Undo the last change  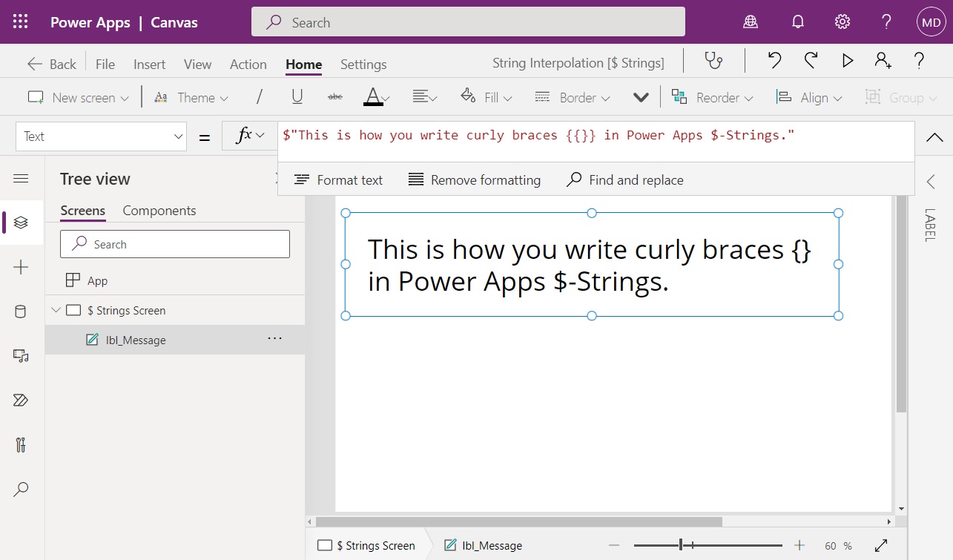(774, 62)
